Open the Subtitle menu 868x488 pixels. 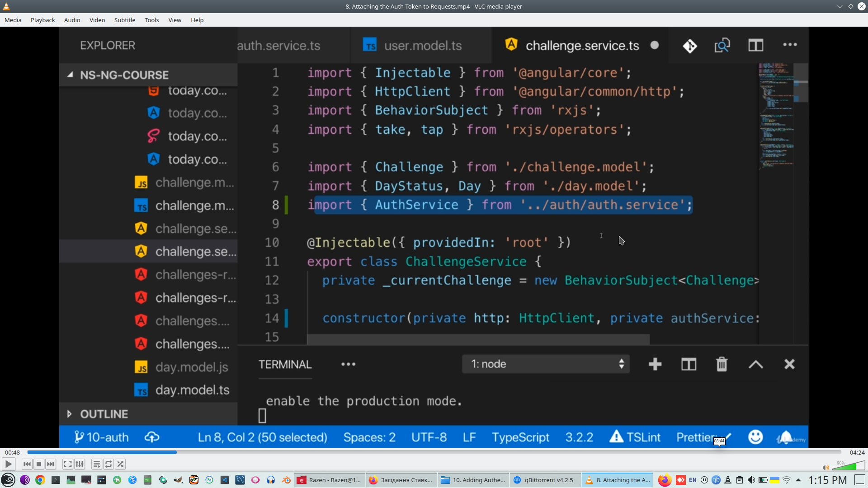click(x=124, y=20)
